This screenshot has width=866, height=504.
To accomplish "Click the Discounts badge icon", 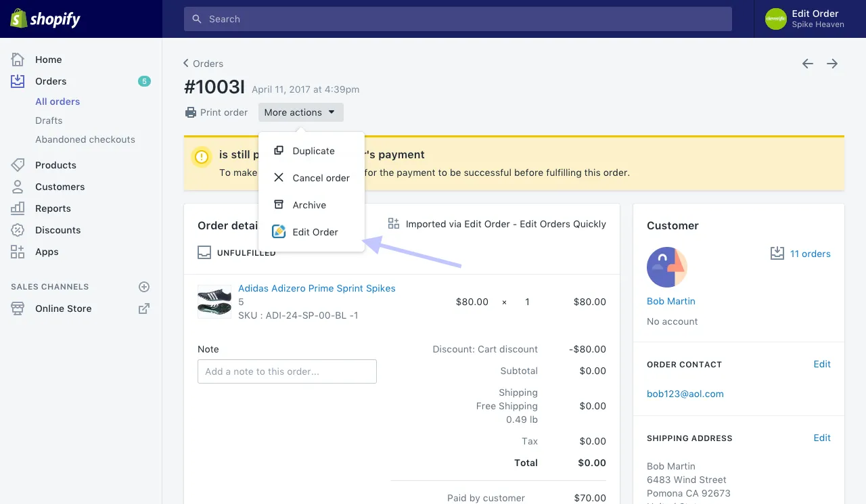I will click(x=18, y=230).
